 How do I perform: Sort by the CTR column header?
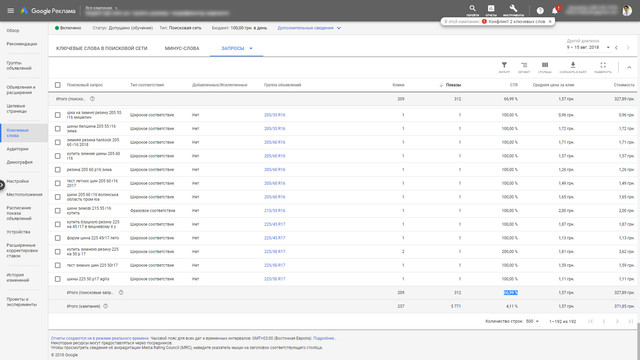(513, 85)
